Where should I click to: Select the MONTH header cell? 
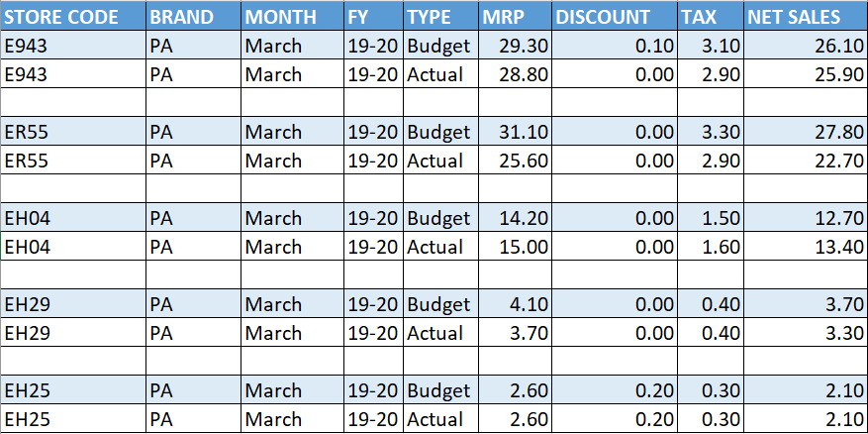292,16
